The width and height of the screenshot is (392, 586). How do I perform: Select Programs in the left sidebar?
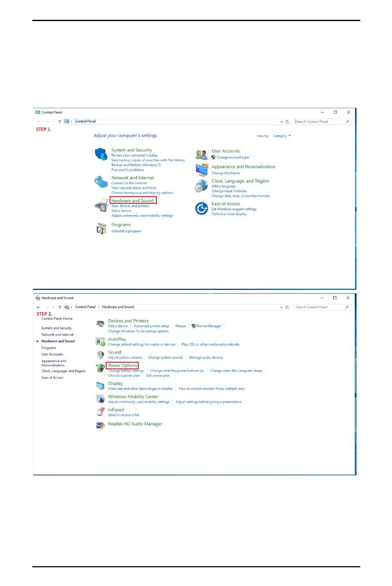pyautogui.click(x=49, y=348)
